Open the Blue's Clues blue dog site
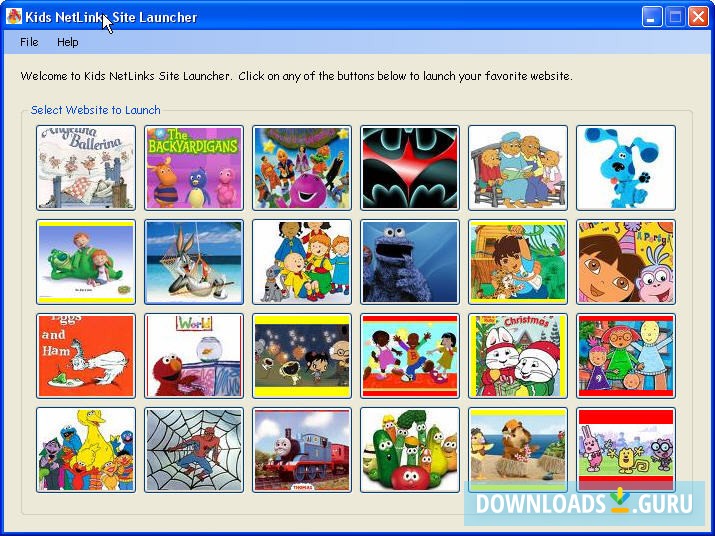The width and height of the screenshot is (715, 536). 626,168
